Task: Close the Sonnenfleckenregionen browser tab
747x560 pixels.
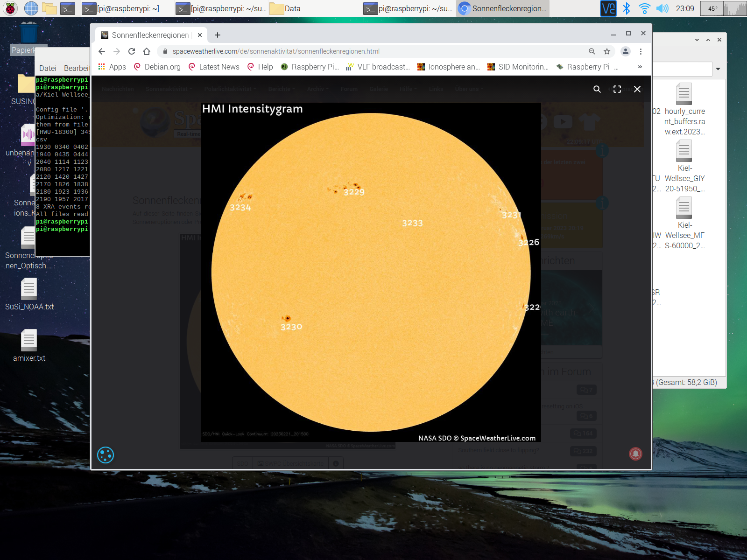Action: (x=200, y=35)
